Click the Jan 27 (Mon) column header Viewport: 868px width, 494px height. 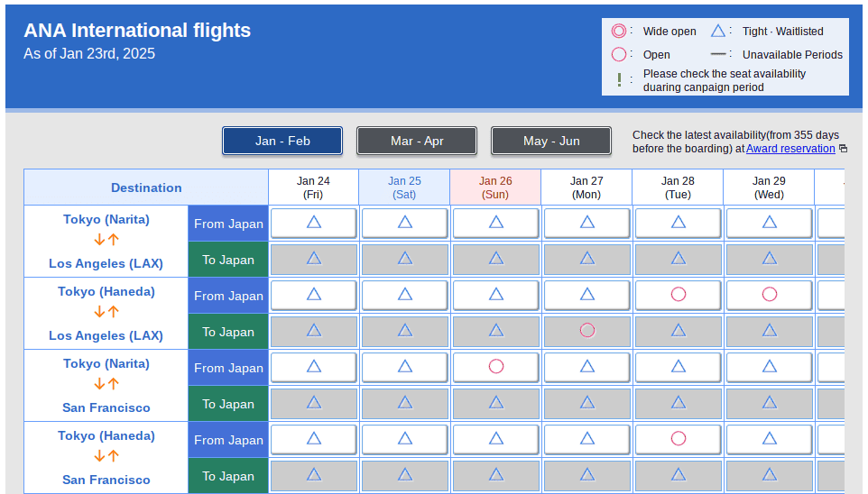click(586, 188)
